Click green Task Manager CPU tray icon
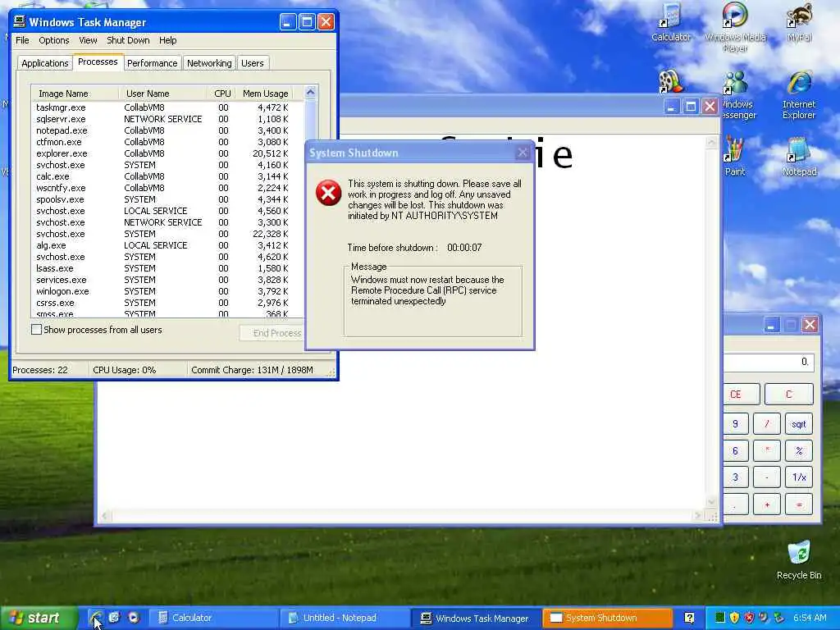This screenshot has width=840, height=630. 720,618
